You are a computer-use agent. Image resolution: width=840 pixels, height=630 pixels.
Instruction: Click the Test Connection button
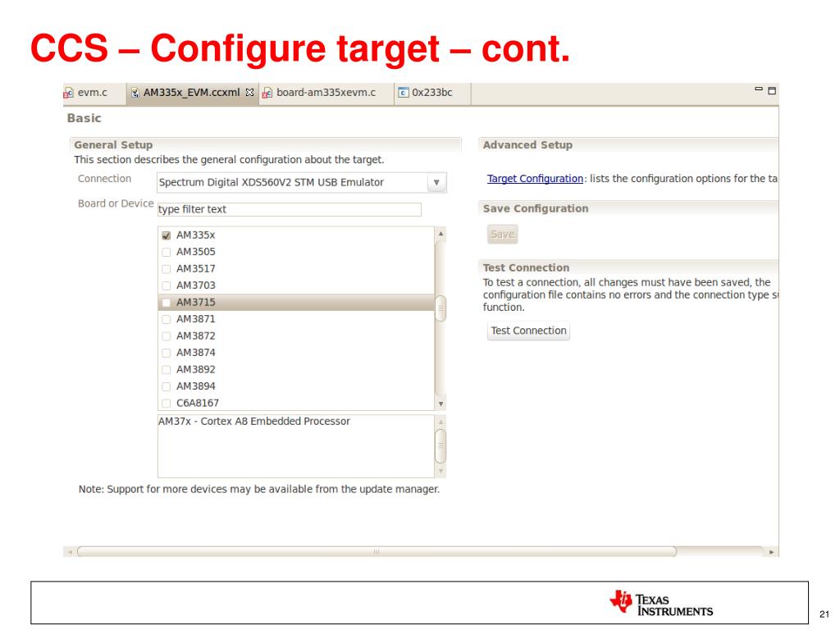[528, 331]
